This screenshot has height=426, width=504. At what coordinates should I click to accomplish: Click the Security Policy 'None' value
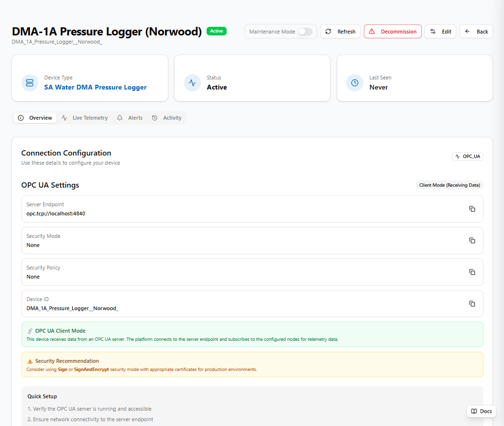pos(33,277)
